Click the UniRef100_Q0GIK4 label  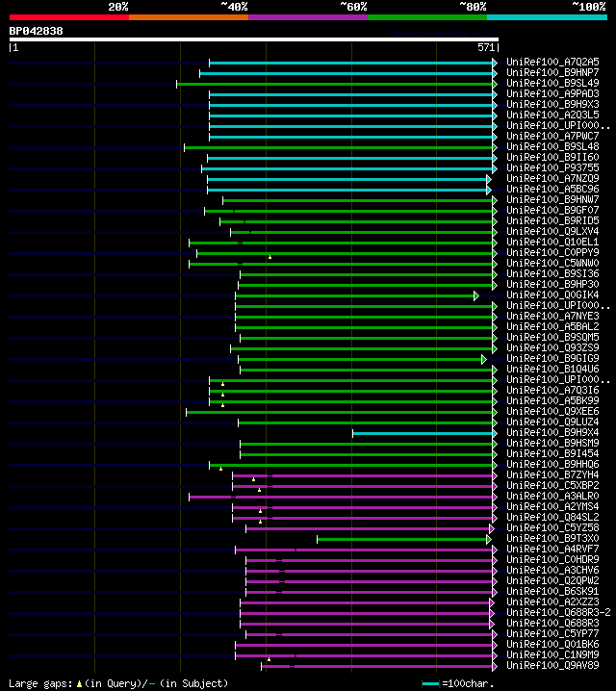(552, 294)
